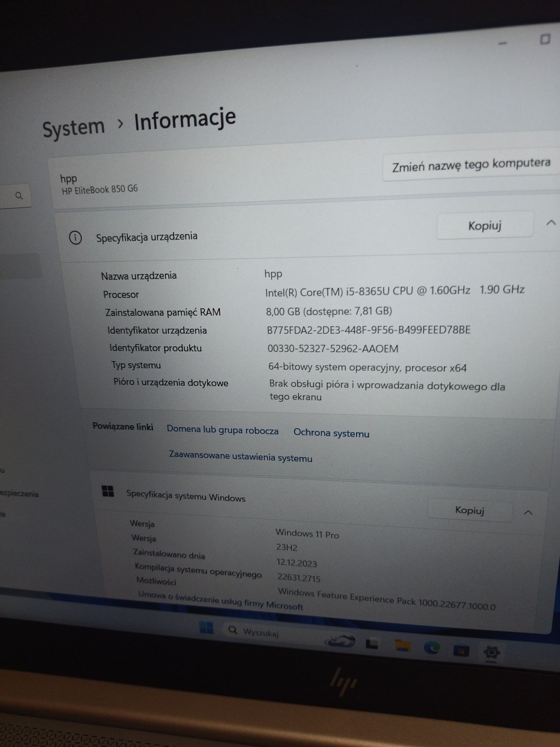This screenshot has width=560, height=747.
Task: Click the Informacje breadcrumb title
Action: tap(185, 119)
